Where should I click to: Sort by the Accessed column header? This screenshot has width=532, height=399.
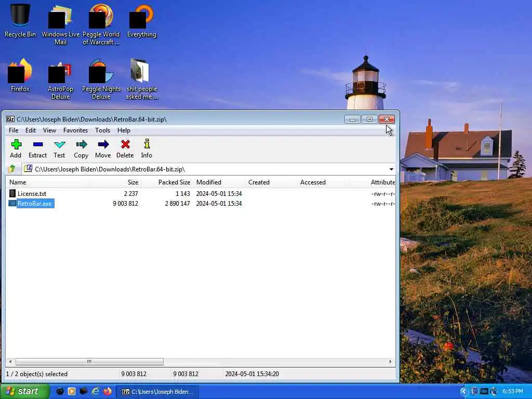click(323, 182)
